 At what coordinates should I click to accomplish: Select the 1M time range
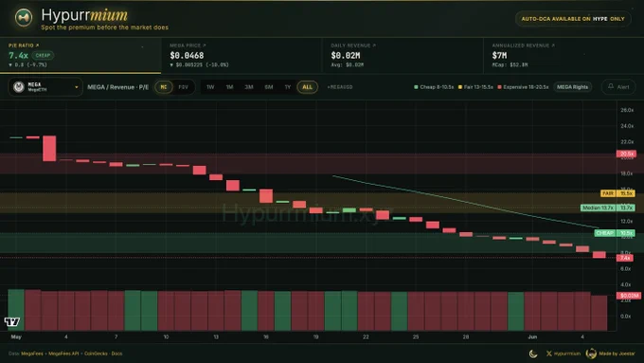point(229,87)
